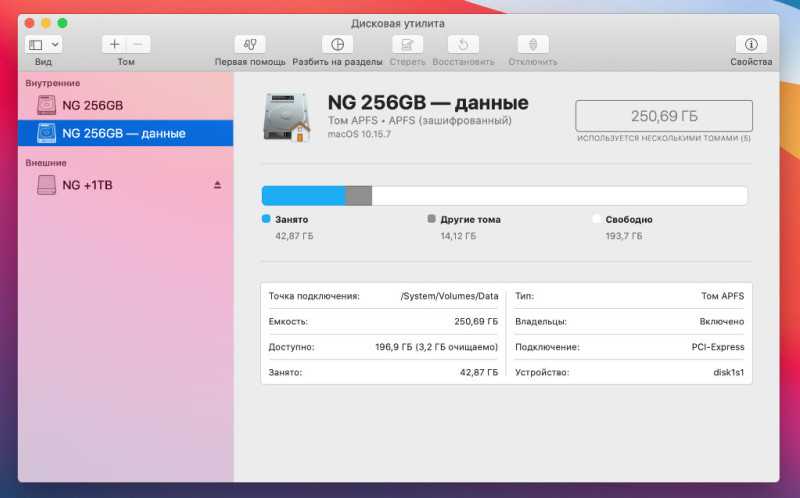Viewport: 800px width, 498px height.
Task: Click Доступно 196,9 ГБ value
Action: [436, 347]
